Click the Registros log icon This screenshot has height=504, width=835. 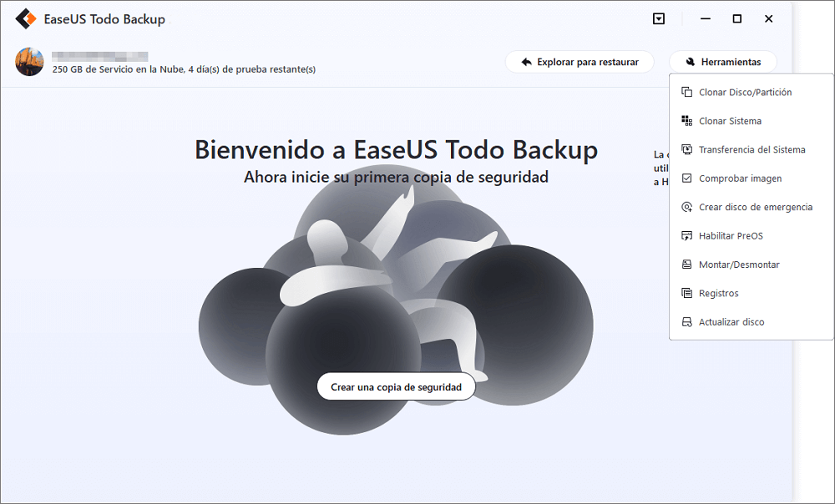pos(686,294)
